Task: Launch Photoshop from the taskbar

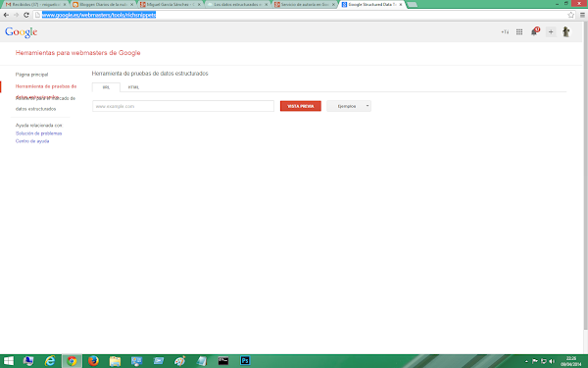Action: click(245, 361)
